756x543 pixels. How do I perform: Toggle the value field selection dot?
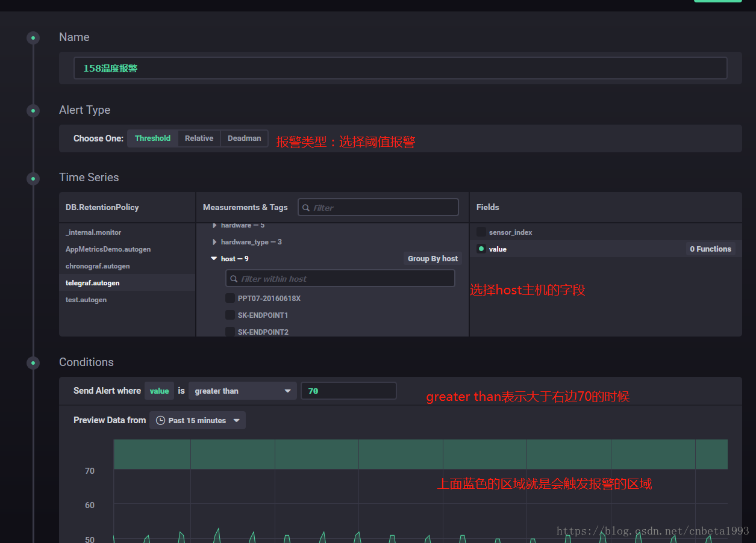click(481, 249)
